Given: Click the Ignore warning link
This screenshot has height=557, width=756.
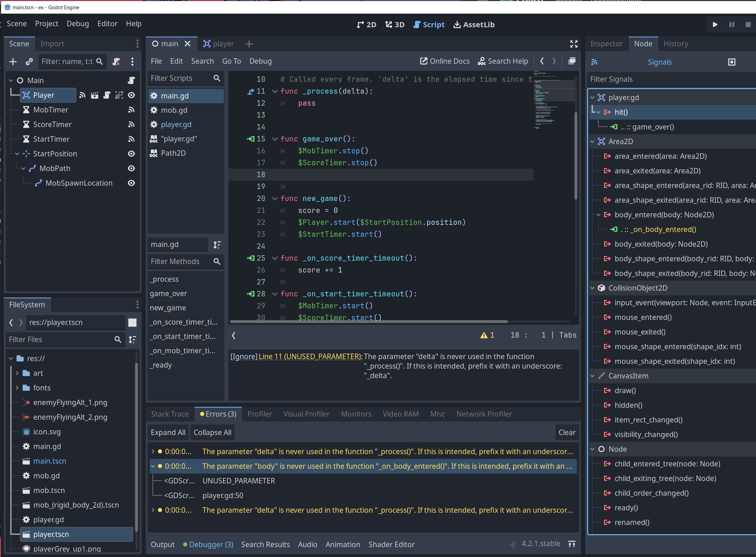Looking at the screenshot, I should (x=244, y=356).
